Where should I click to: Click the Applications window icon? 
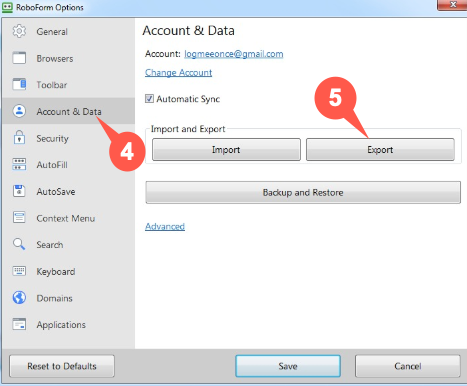(19, 324)
